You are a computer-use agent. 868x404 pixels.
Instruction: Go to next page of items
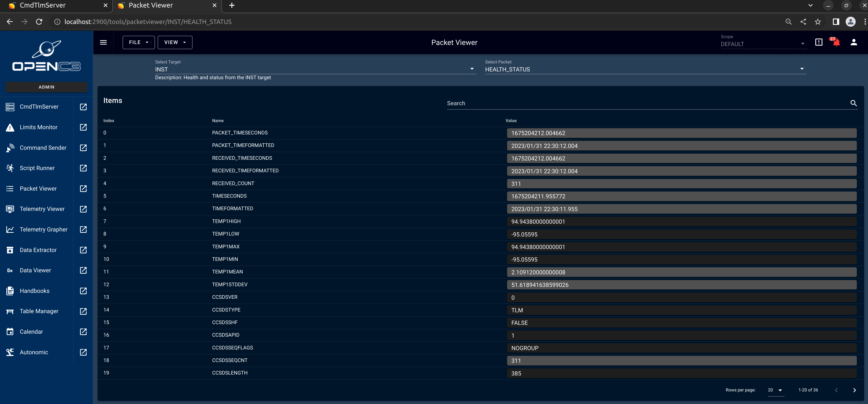[854, 390]
